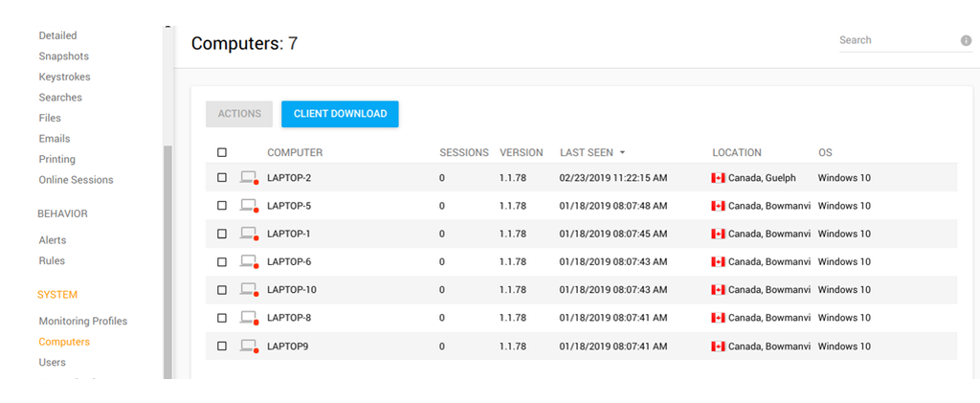Click the computer status icon for LAPTOP-10
This screenshot has width=980, height=403.
point(249,290)
